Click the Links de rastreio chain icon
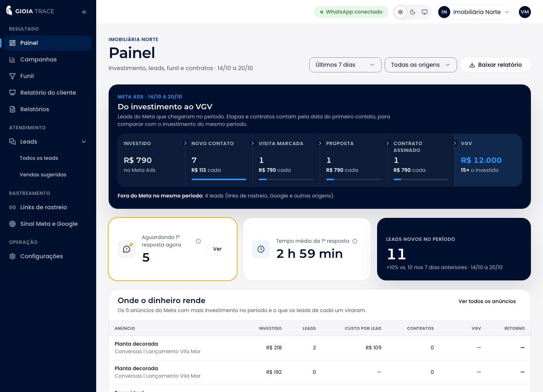 pyautogui.click(x=12, y=207)
